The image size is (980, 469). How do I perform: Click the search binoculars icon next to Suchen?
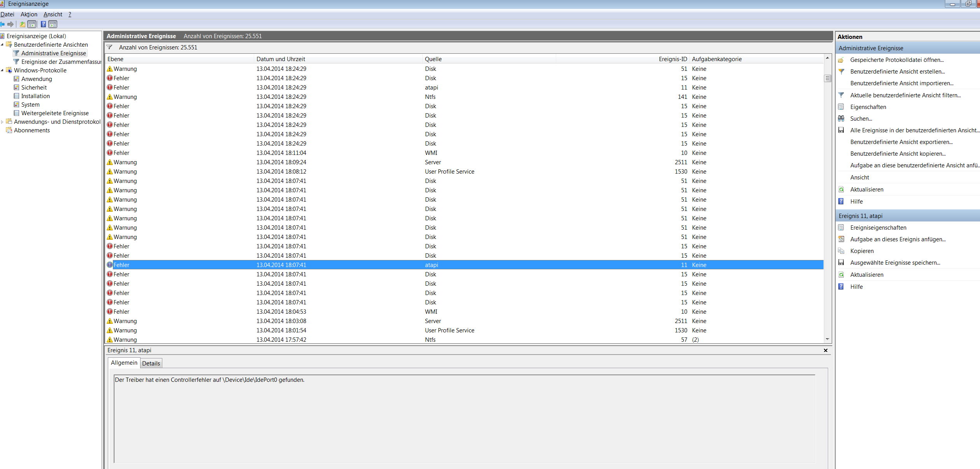click(x=841, y=119)
